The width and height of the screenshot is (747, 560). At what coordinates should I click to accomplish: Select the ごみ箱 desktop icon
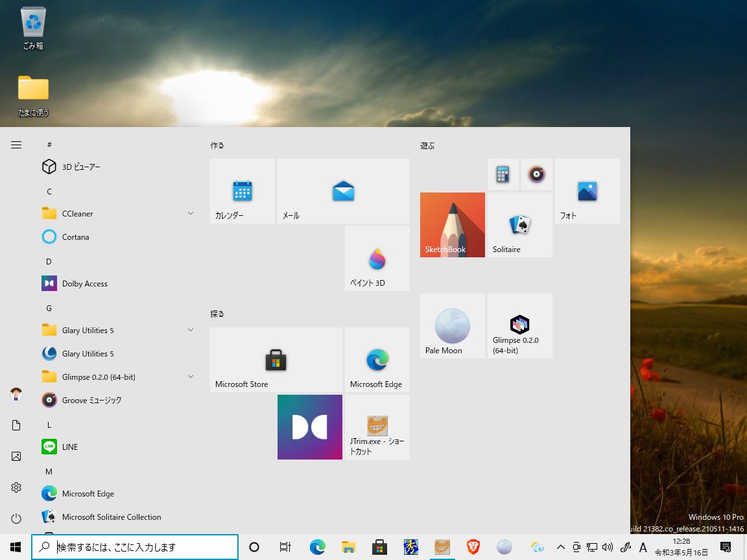tap(33, 29)
